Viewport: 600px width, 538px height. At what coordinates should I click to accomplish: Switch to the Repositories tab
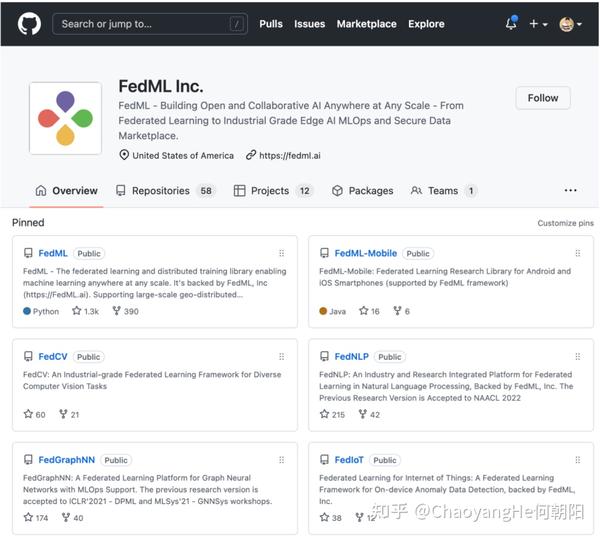(164, 190)
